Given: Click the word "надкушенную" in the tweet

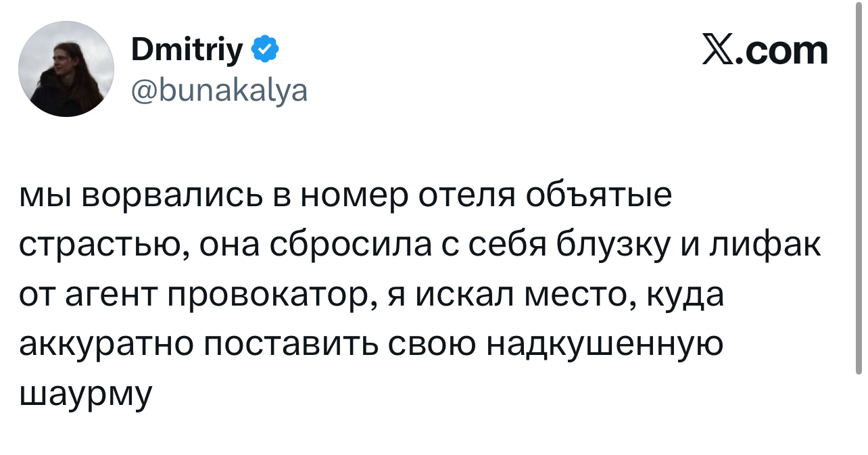Looking at the screenshot, I should pos(604,345).
